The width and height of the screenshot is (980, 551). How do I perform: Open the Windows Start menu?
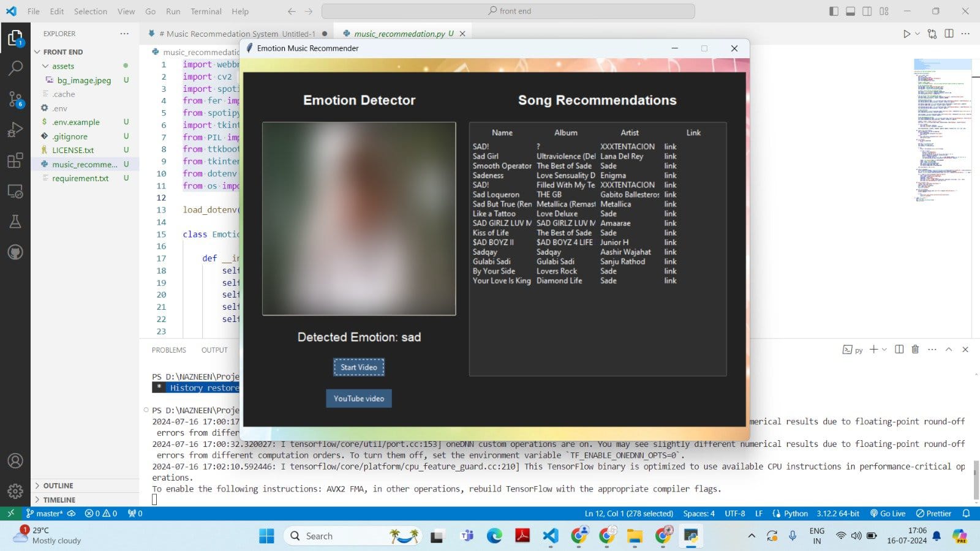click(x=266, y=536)
